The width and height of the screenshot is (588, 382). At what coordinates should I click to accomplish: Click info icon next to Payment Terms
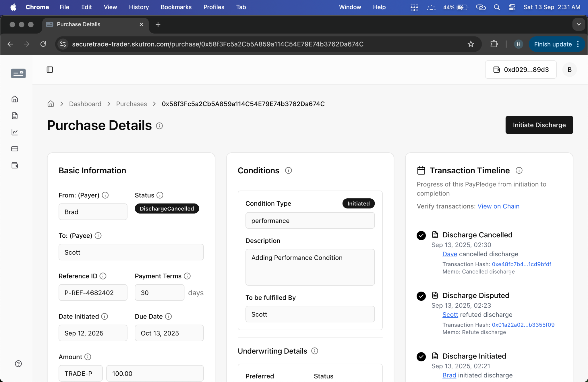[187, 276]
